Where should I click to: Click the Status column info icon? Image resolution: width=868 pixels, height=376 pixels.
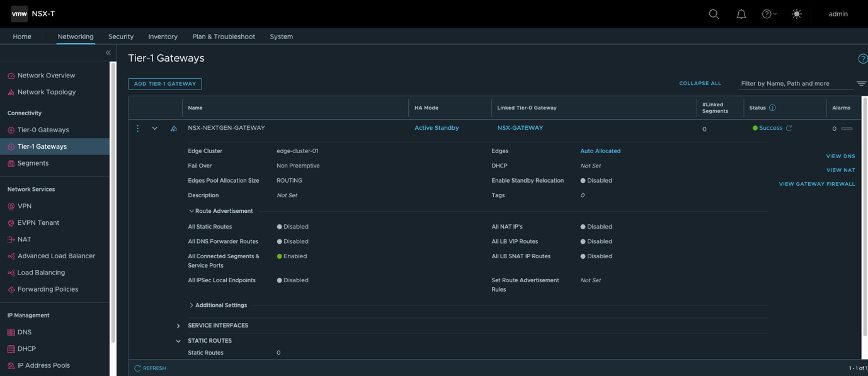pyautogui.click(x=772, y=108)
